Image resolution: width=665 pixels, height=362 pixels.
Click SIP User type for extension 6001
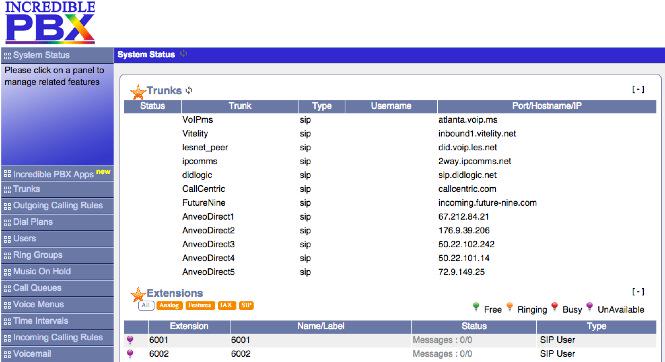point(557,340)
